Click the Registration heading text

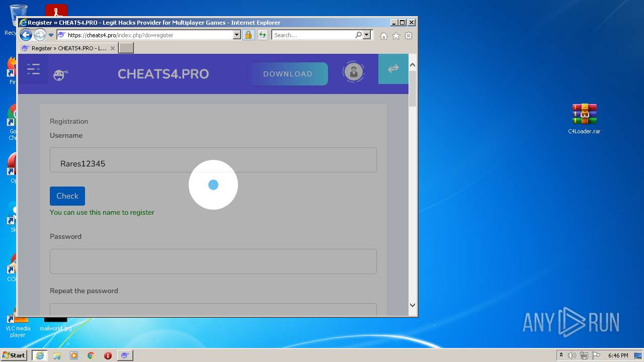click(69, 121)
